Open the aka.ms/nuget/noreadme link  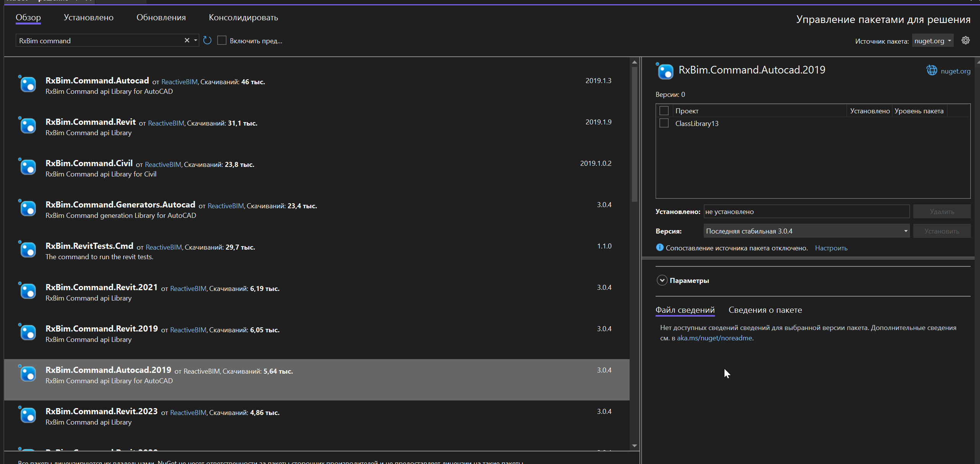714,338
